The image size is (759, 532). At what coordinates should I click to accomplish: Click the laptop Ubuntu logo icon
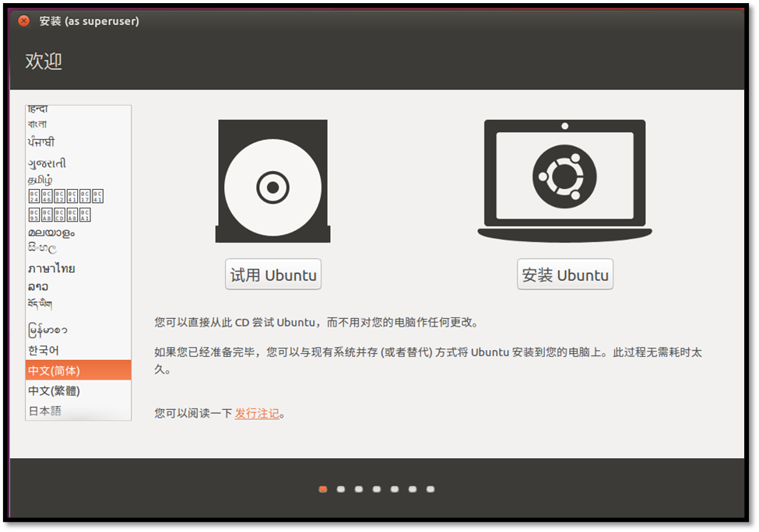564,181
